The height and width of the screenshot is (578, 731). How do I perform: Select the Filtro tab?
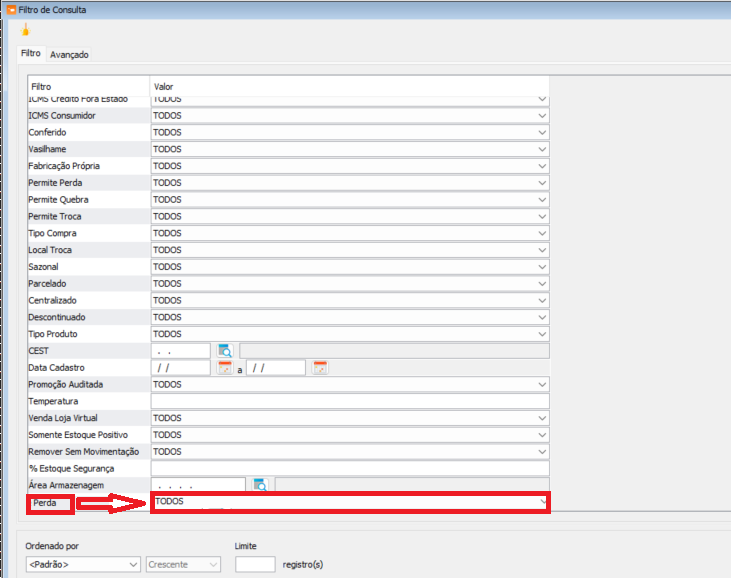(x=31, y=54)
